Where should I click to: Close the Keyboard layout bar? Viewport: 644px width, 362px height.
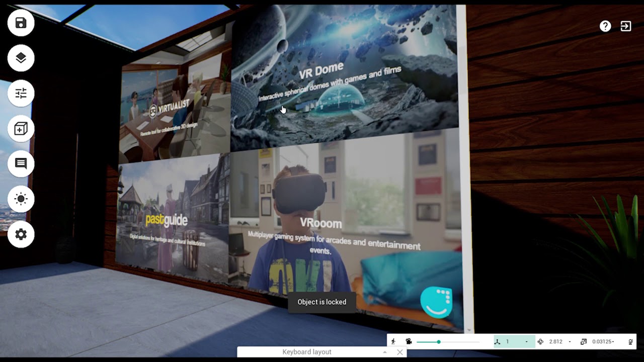399,352
